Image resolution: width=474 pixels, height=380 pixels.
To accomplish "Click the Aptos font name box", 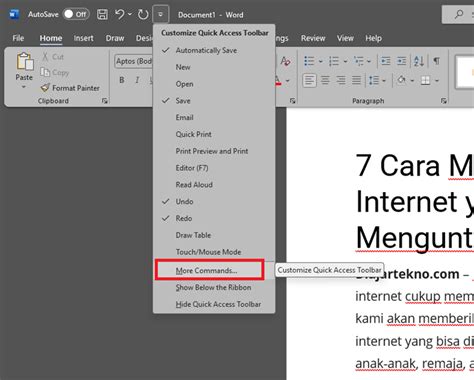I will click(x=134, y=61).
